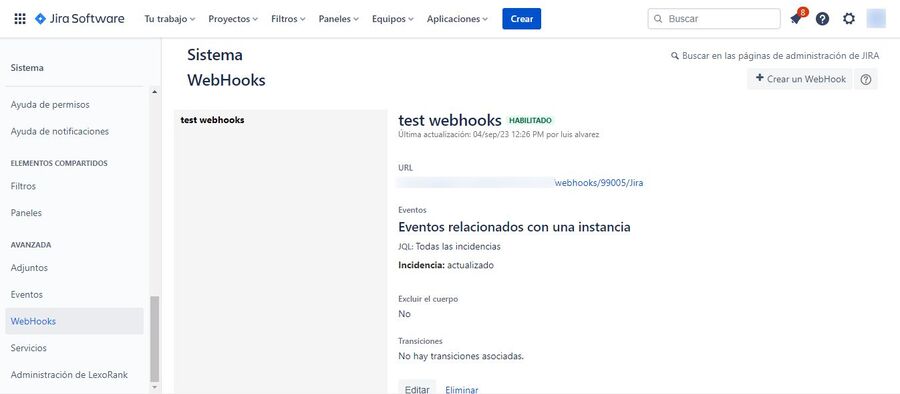Click the Eliminar link
The width and height of the screenshot is (900, 394).
pyautogui.click(x=461, y=389)
